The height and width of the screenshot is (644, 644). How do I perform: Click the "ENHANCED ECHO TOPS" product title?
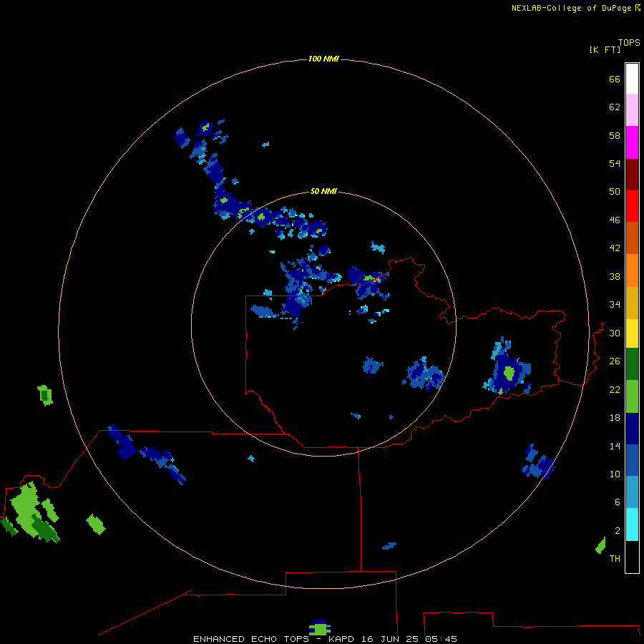click(x=251, y=639)
